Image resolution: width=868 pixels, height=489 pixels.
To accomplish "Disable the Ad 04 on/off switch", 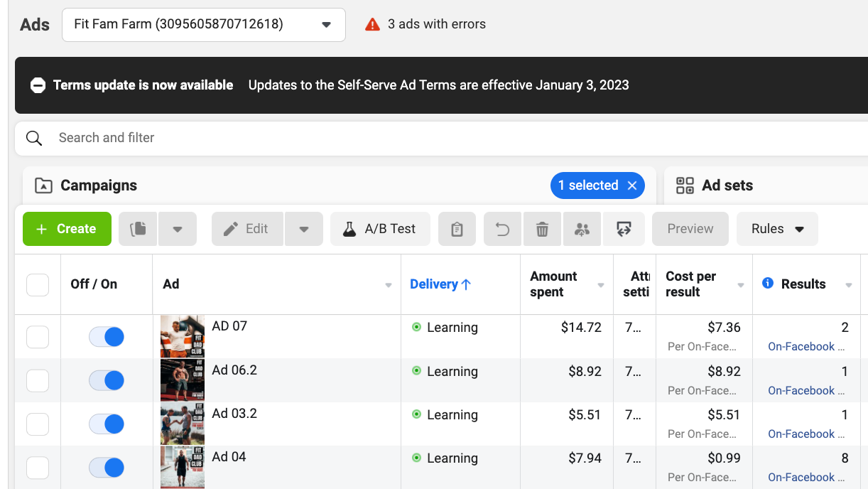I will click(x=107, y=468).
